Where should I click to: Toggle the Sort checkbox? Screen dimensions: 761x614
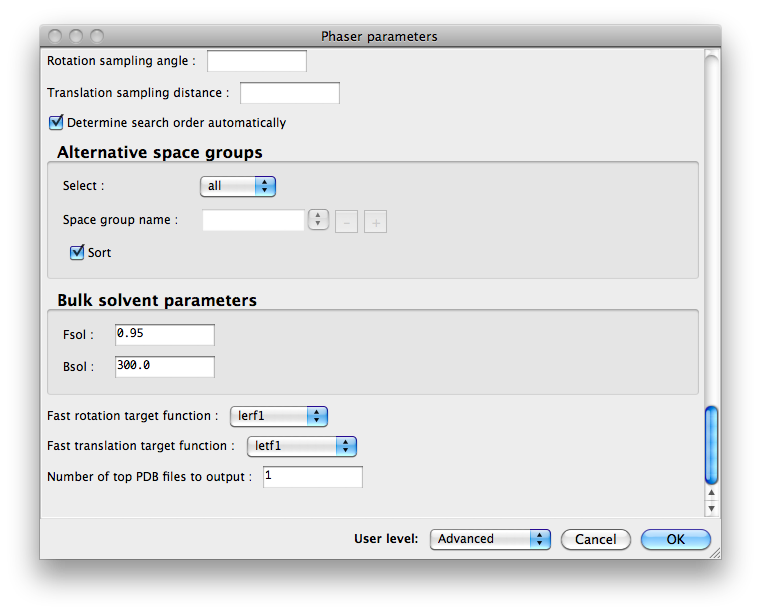[x=77, y=253]
